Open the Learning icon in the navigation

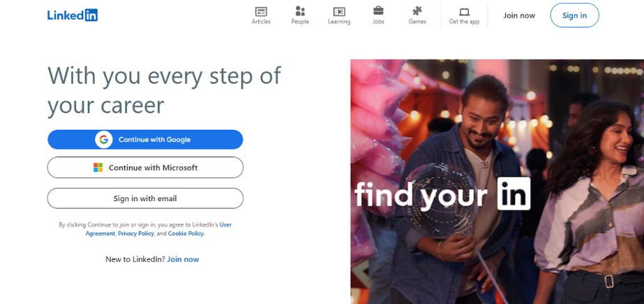[x=339, y=11]
